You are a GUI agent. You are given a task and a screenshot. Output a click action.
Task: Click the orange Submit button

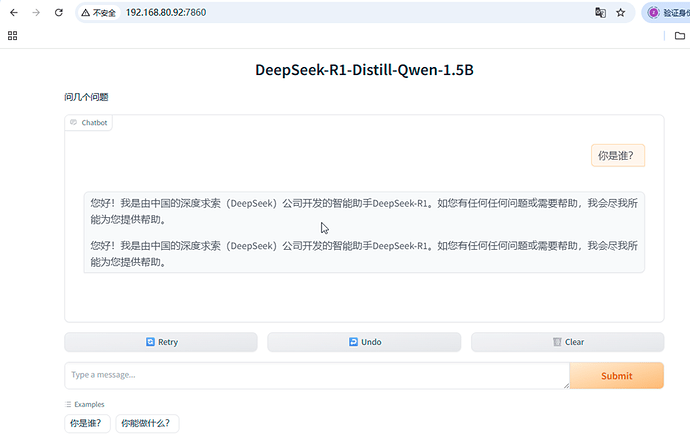coord(616,376)
